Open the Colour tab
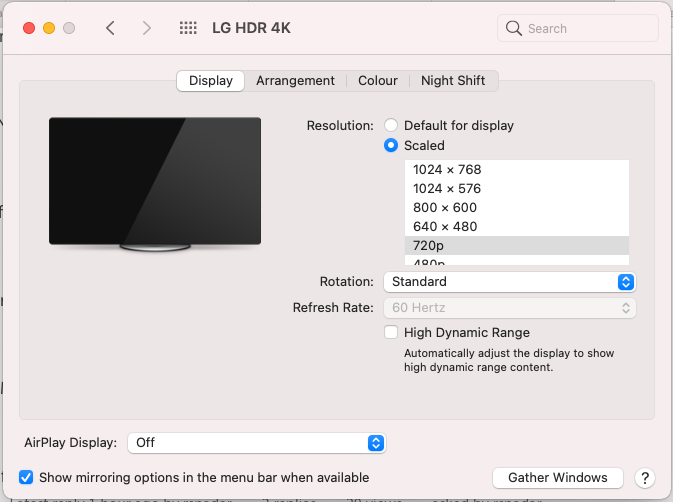The image size is (673, 502). pyautogui.click(x=378, y=81)
